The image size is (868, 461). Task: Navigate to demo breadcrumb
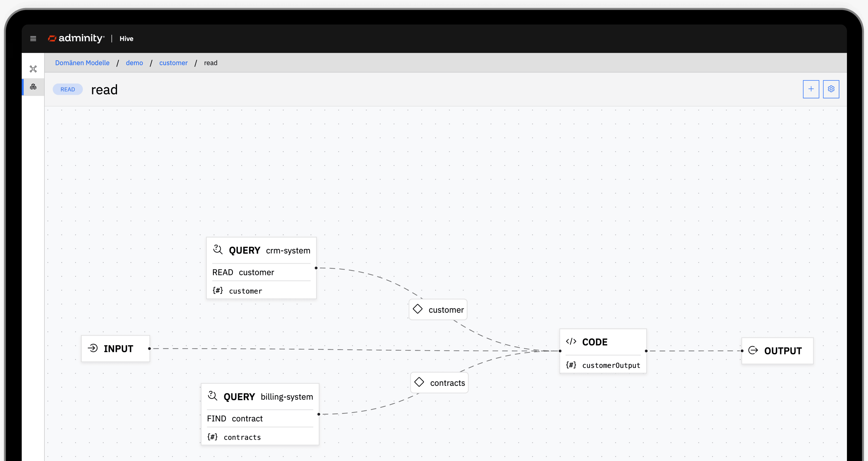pyautogui.click(x=134, y=63)
